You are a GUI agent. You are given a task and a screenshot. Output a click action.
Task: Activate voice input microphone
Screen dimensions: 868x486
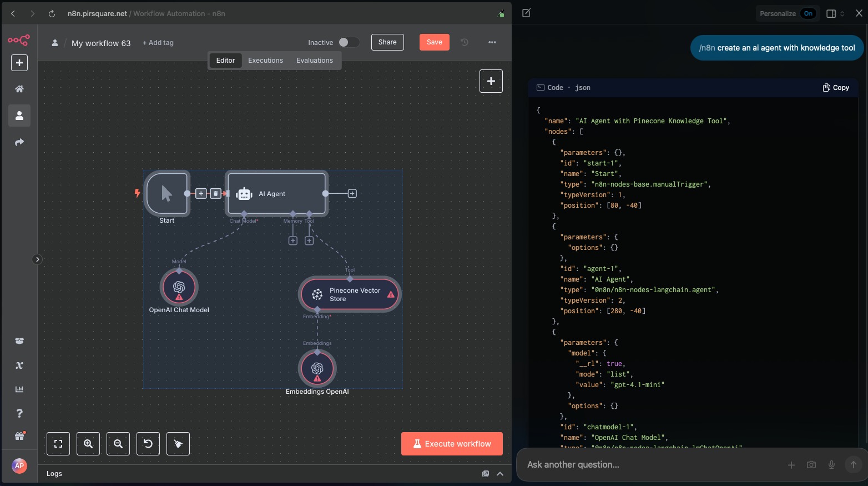831,465
